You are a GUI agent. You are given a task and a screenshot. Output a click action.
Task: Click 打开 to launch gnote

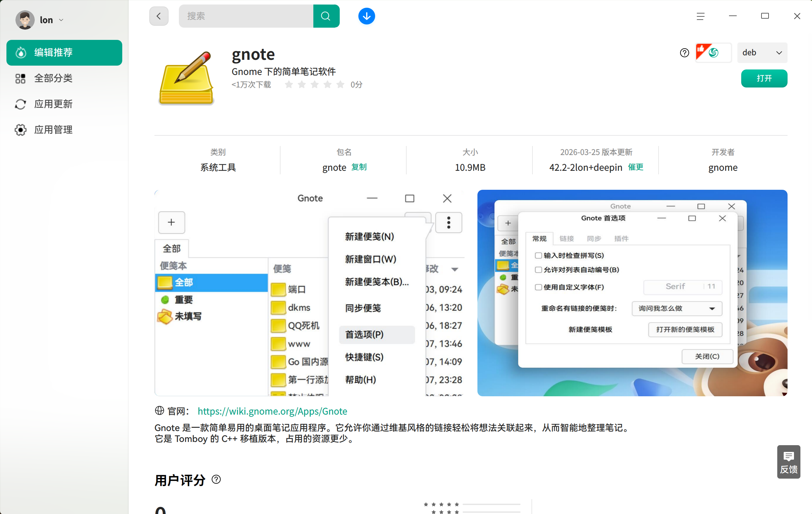click(x=764, y=78)
